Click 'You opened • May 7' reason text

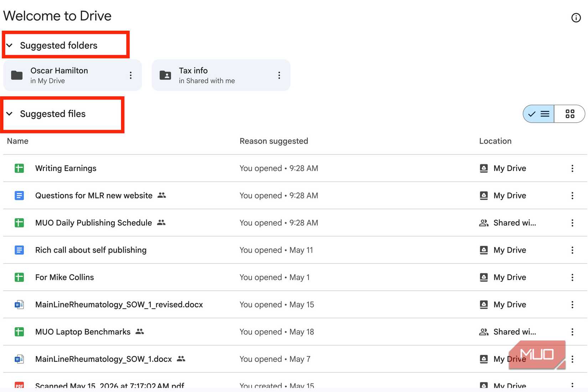[x=275, y=359]
